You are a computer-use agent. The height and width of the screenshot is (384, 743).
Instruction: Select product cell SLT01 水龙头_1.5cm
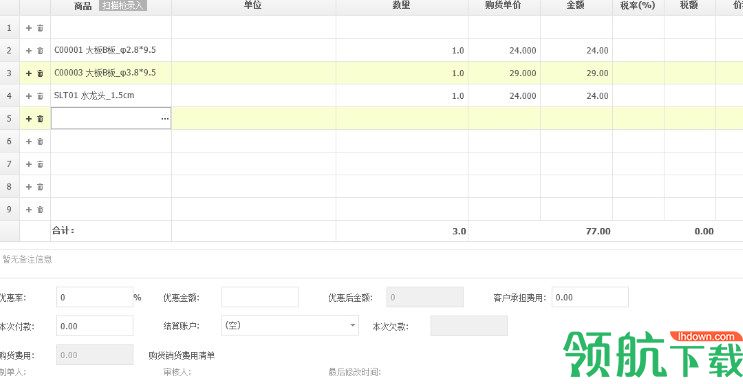[111, 96]
